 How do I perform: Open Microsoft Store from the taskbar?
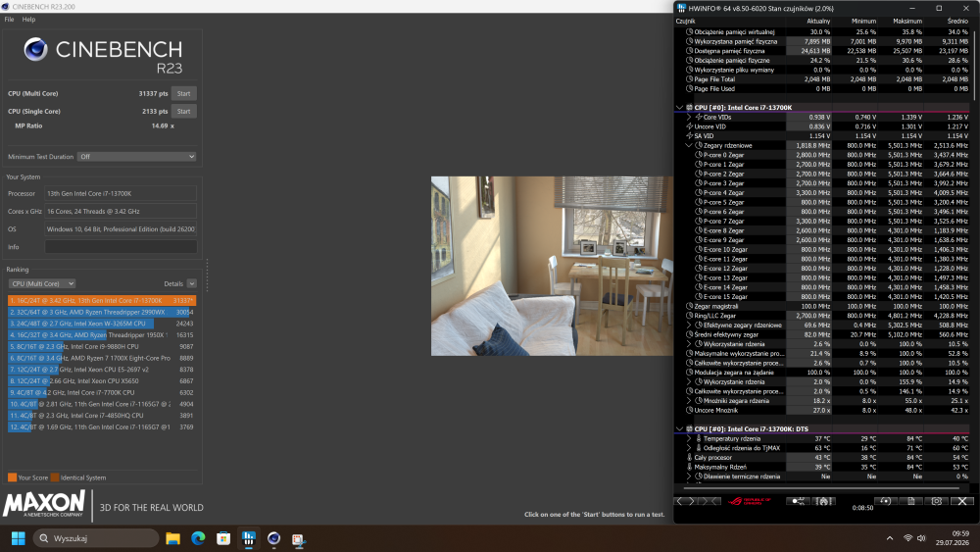223,538
